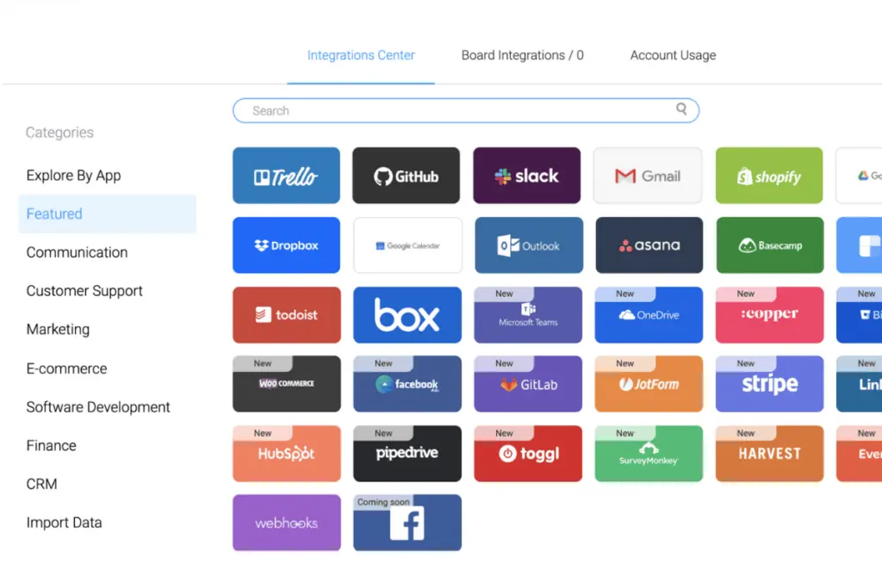Open the Trello integration tile
882x588 pixels.
pyautogui.click(x=286, y=176)
